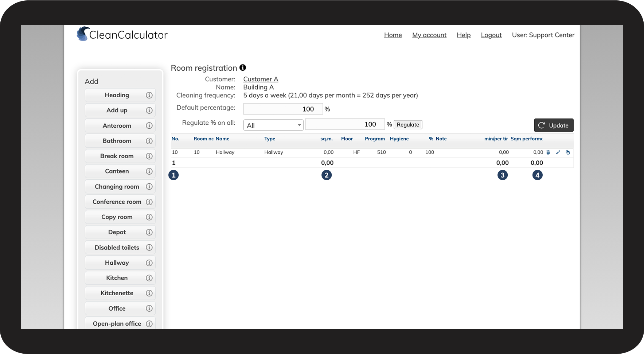Click the CleanCalculator logo
644x354 pixels.
[122, 34]
